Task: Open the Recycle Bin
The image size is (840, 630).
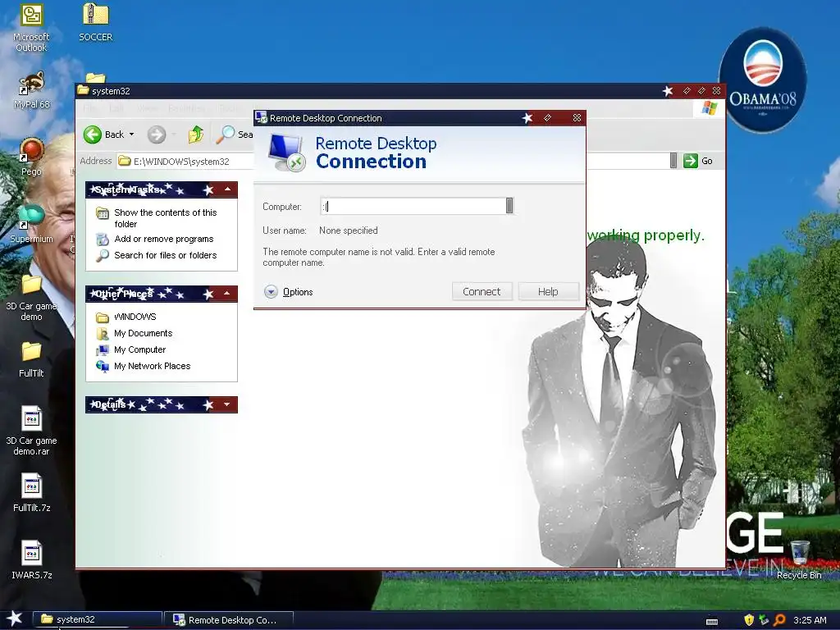Action: tap(799, 559)
